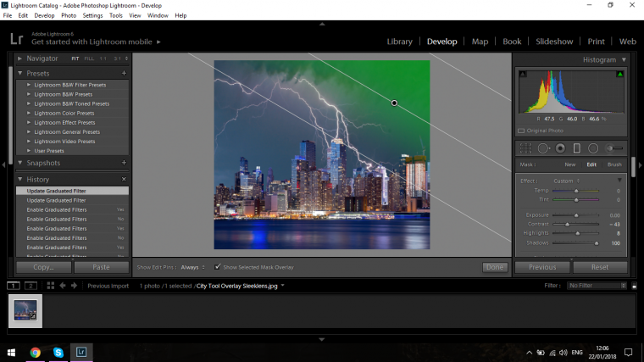Screen dimensions: 644x362
Task: Collapse the Snapshots panel
Action: click(x=19, y=163)
